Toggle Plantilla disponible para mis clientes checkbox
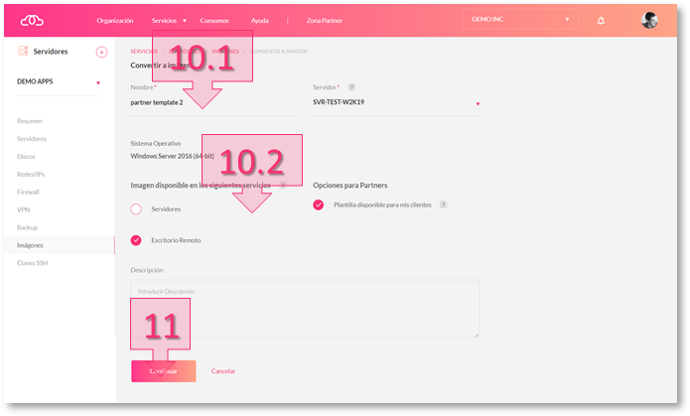Viewport: 690px width, 416px height. tap(319, 204)
